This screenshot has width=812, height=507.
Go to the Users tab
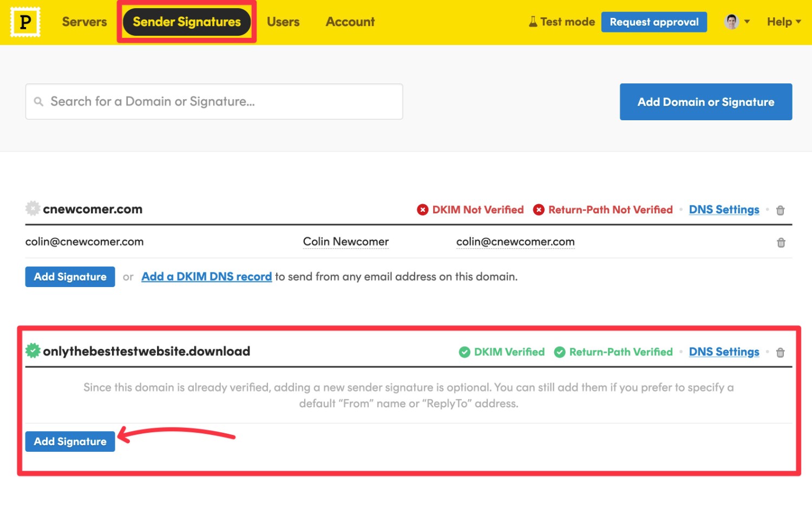tap(283, 22)
